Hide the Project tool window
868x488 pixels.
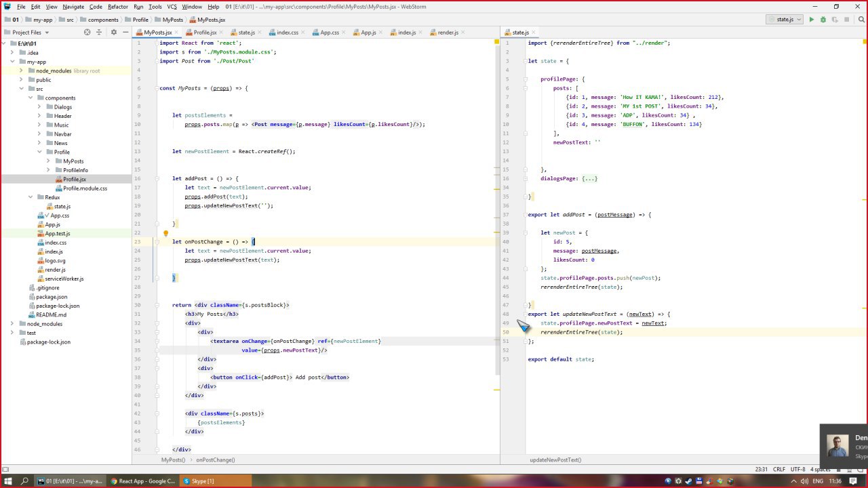click(126, 33)
